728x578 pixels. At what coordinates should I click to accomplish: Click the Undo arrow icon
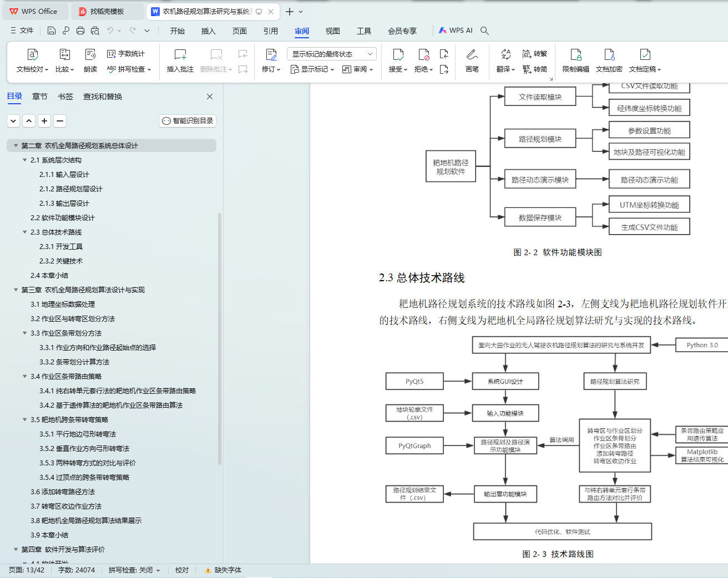(x=110, y=31)
